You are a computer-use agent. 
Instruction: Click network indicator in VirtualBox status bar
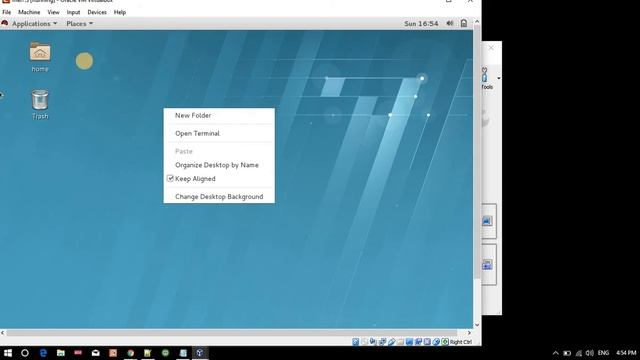(x=382, y=342)
